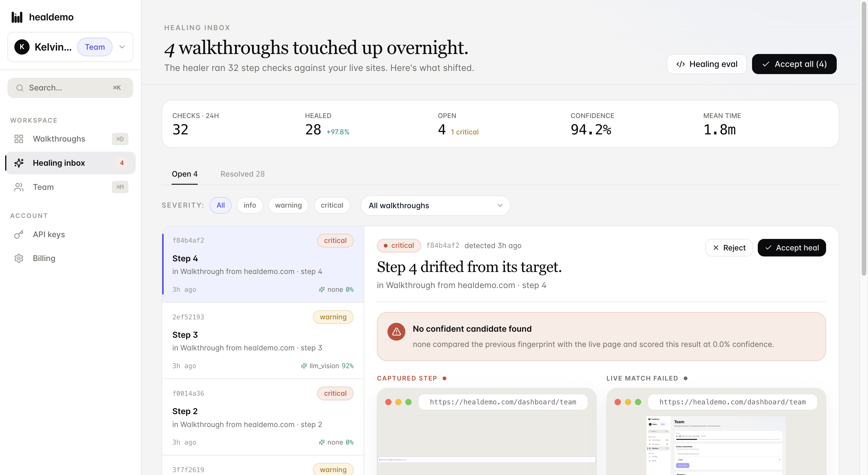Click the Walkthroughs grid icon in the sidebar

point(19,139)
